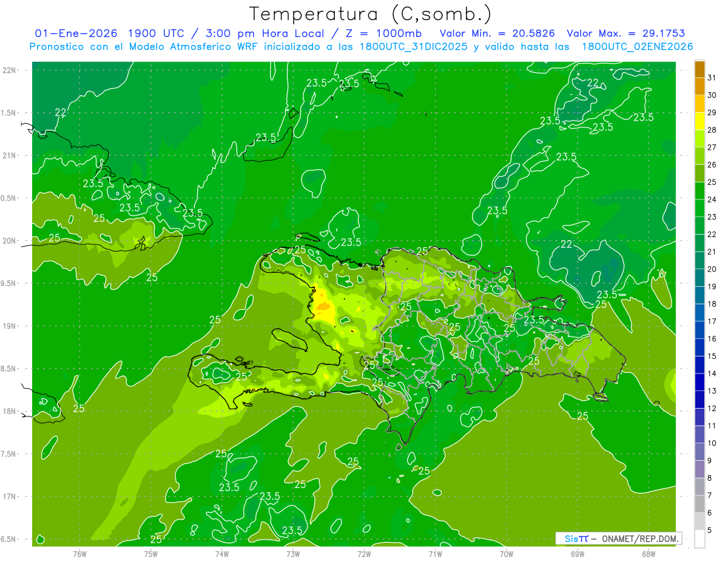Click the legend value '31'

click(x=712, y=78)
